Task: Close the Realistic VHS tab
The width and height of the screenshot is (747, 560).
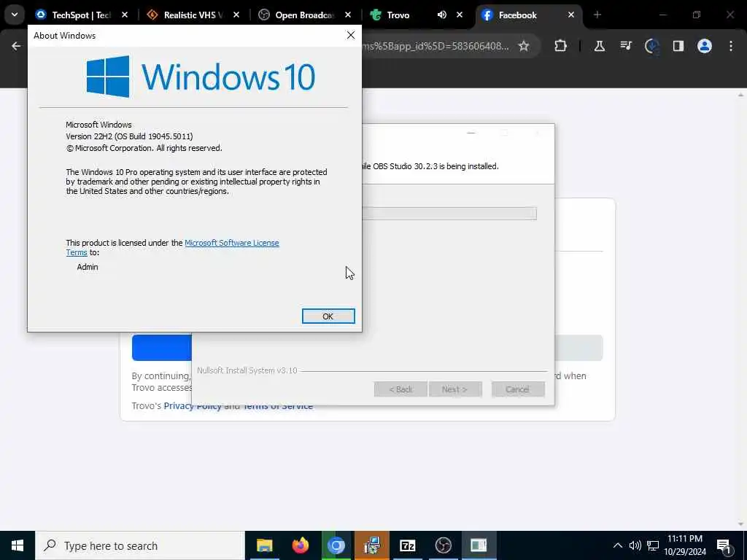Action: (x=236, y=15)
